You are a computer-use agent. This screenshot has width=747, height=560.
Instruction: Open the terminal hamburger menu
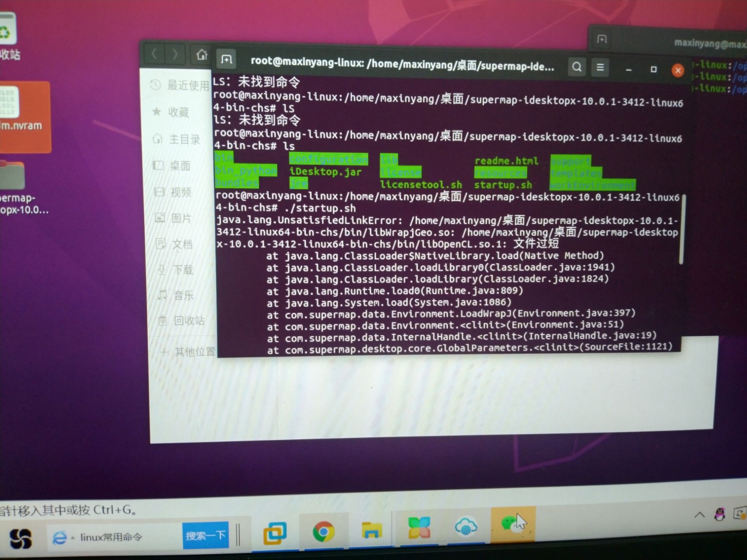tap(600, 68)
